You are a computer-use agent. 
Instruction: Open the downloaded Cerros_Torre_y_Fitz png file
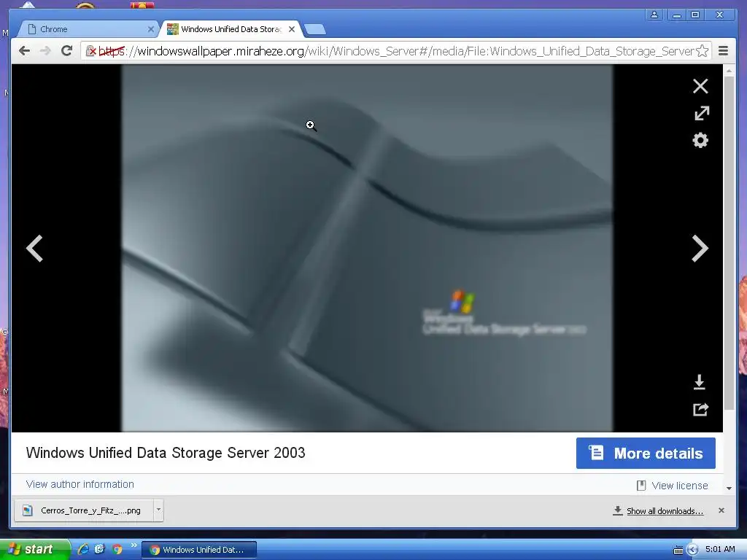click(x=84, y=510)
